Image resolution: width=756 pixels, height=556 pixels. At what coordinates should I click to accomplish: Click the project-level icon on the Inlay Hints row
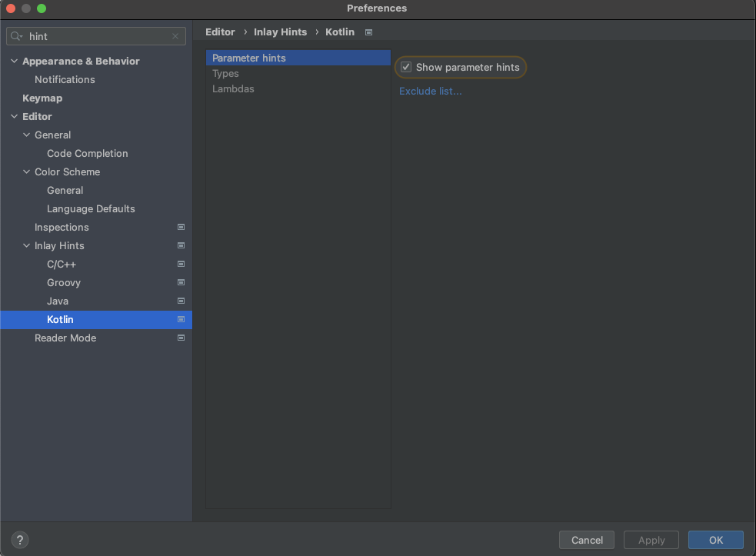pyautogui.click(x=182, y=245)
